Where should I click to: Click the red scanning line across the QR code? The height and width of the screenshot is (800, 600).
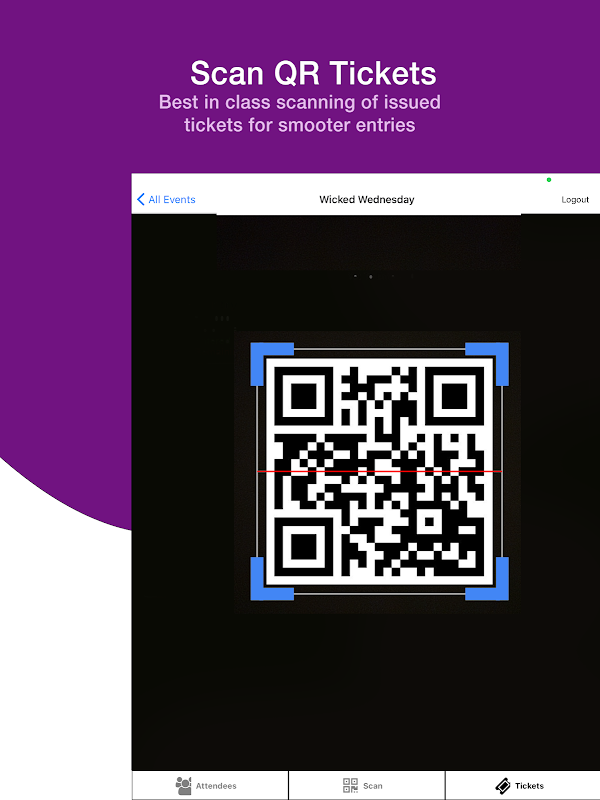380,471
